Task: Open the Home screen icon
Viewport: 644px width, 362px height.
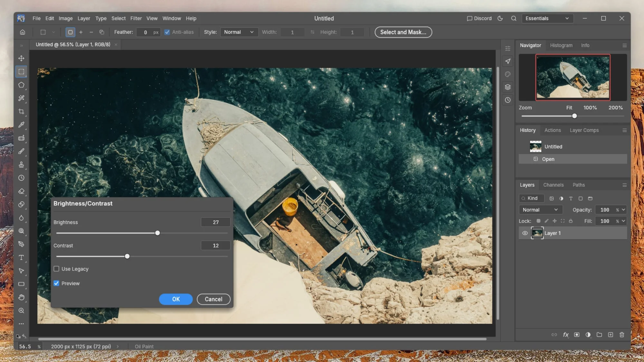Action: tap(23, 32)
